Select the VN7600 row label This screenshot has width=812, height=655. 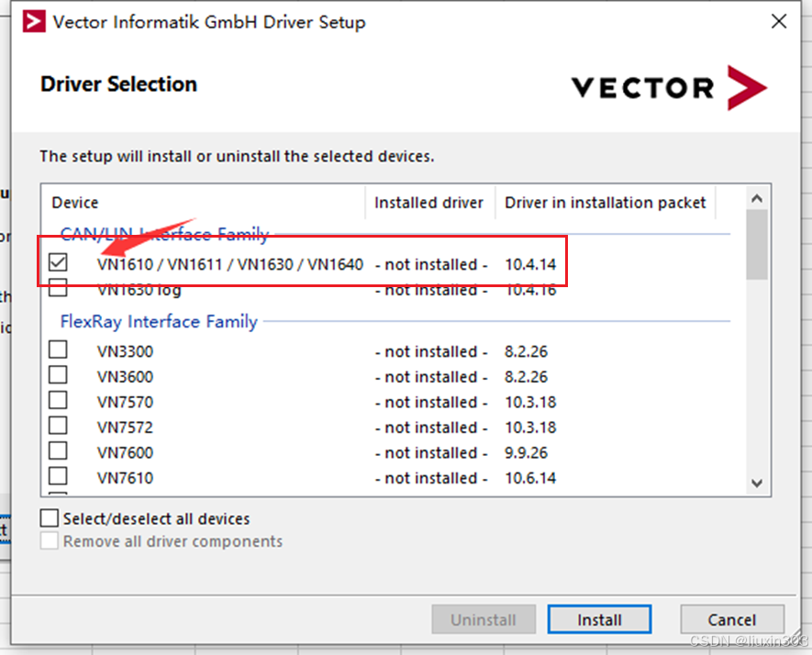126,453
